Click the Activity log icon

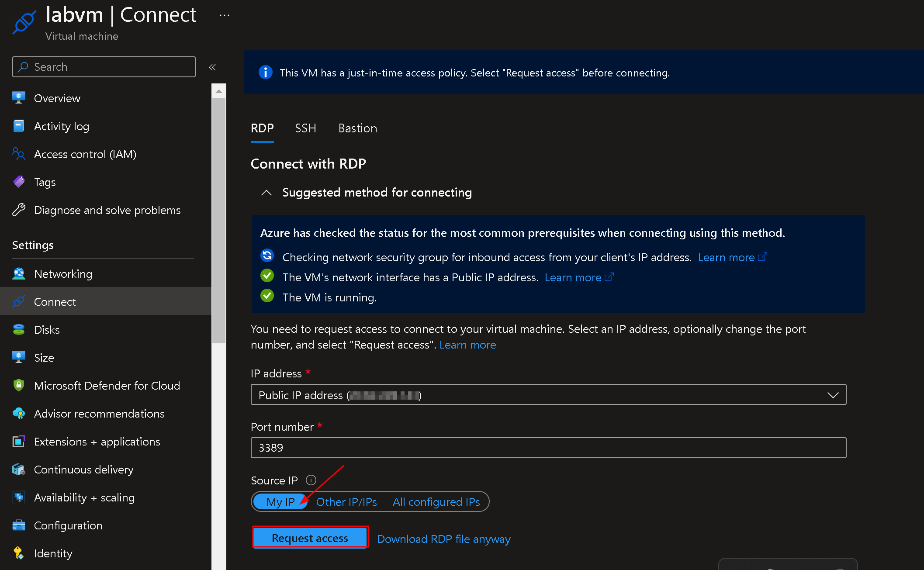18,126
